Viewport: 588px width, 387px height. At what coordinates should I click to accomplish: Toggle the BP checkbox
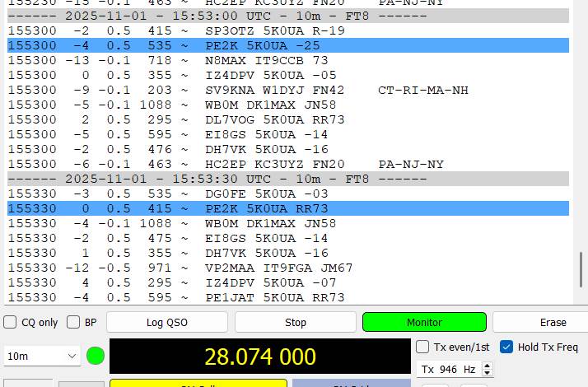[73, 323]
